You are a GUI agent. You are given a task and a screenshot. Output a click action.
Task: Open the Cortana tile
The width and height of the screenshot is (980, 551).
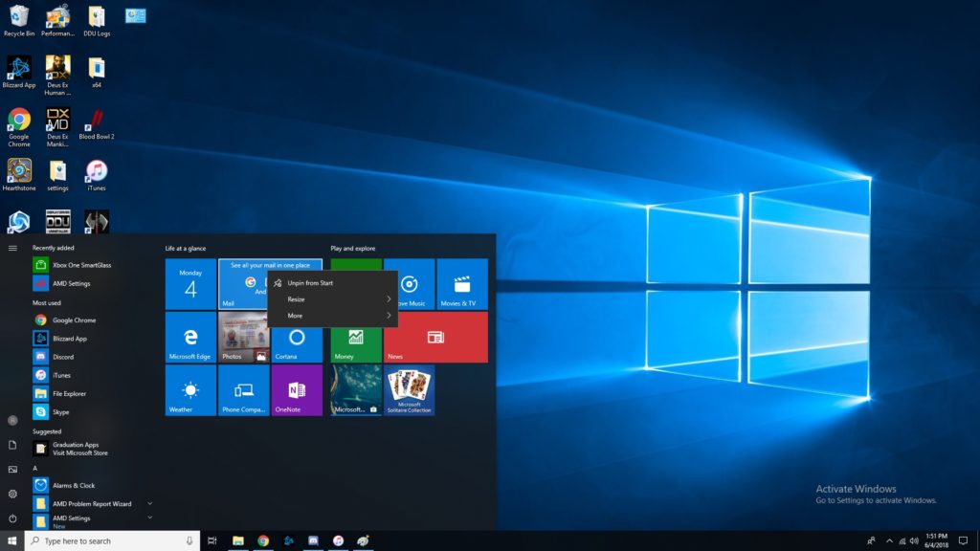[297, 337]
